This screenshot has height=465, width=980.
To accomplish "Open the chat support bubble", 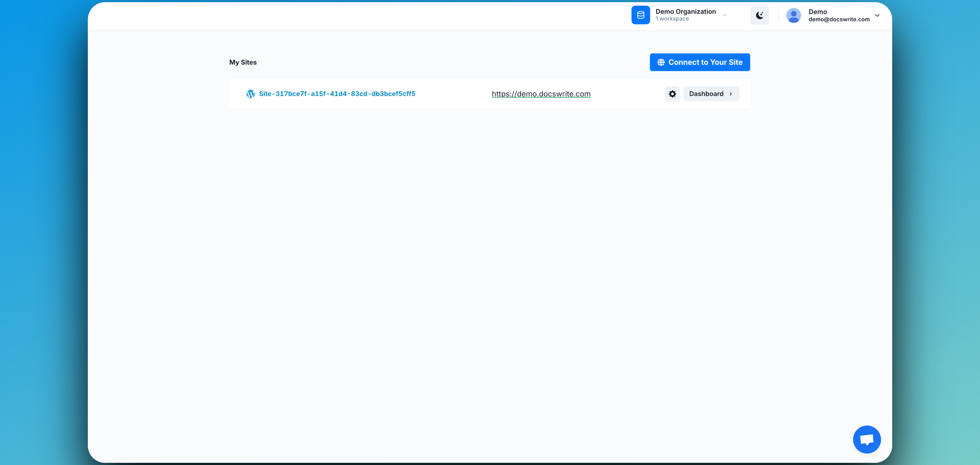I will [x=867, y=440].
